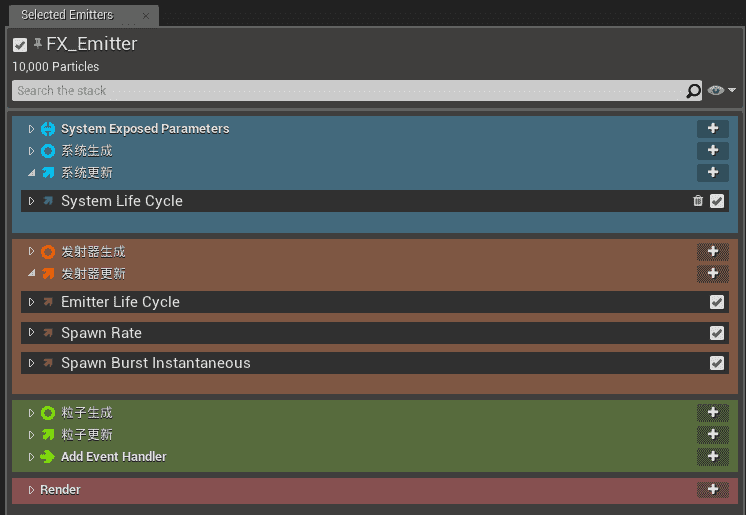Click the plus icon in 发射器更新 row
This screenshot has height=515, width=746.
coord(712,273)
